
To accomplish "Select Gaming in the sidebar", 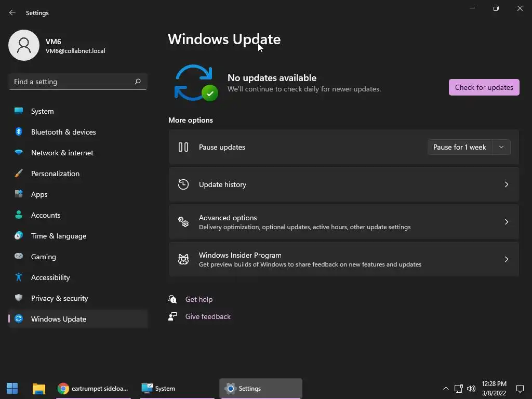I will [78, 257].
